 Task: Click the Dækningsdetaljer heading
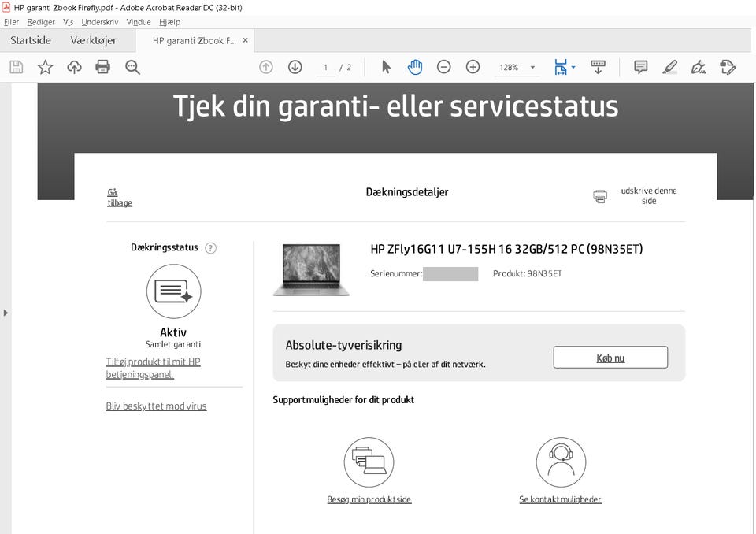pos(407,192)
